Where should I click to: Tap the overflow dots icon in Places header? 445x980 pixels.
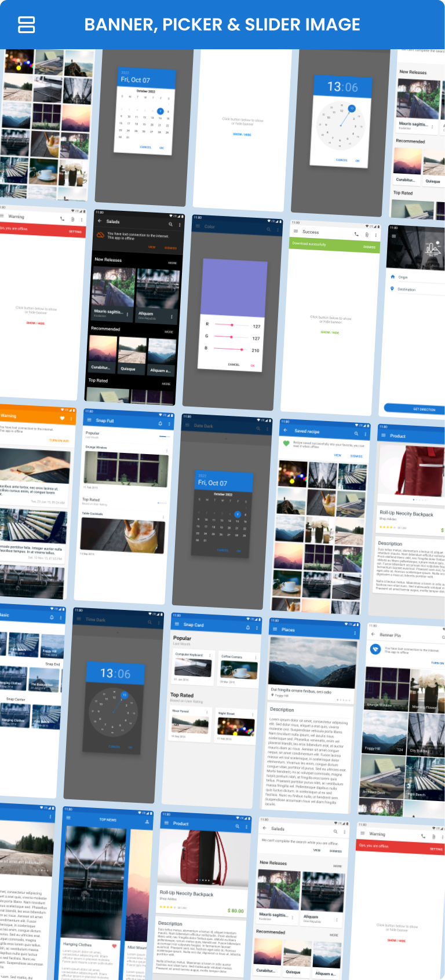tap(355, 634)
